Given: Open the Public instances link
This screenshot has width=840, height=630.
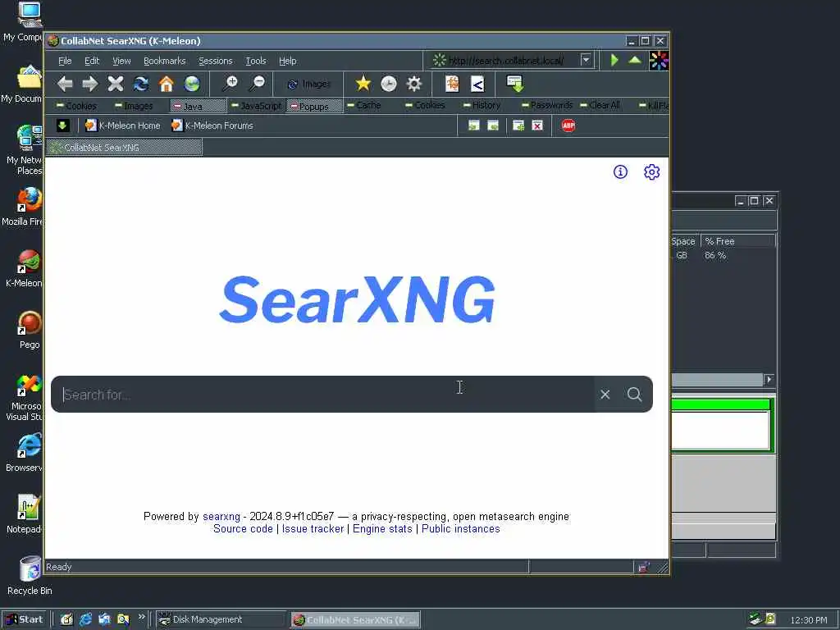Looking at the screenshot, I should tap(461, 529).
